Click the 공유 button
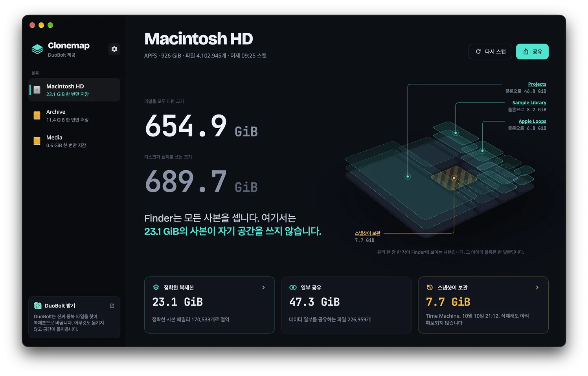 click(532, 52)
